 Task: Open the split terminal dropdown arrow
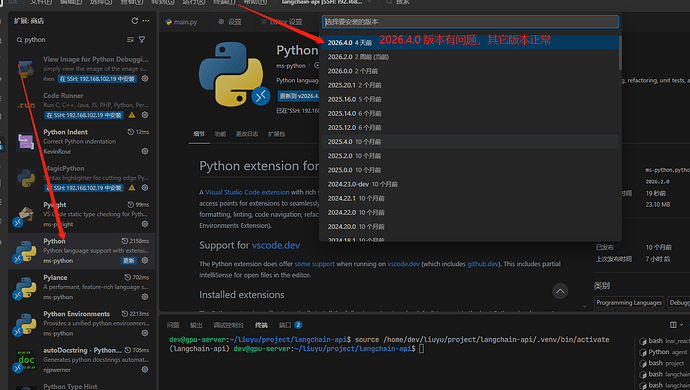tap(682, 325)
